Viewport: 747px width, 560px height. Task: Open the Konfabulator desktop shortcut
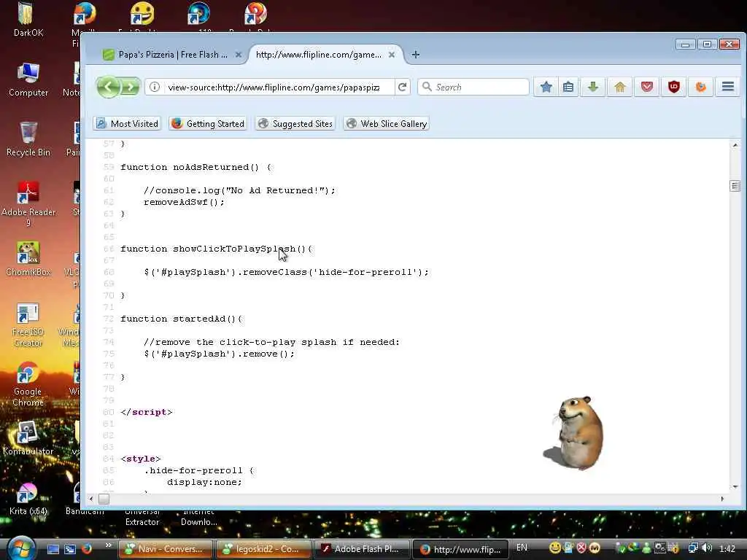(28, 438)
